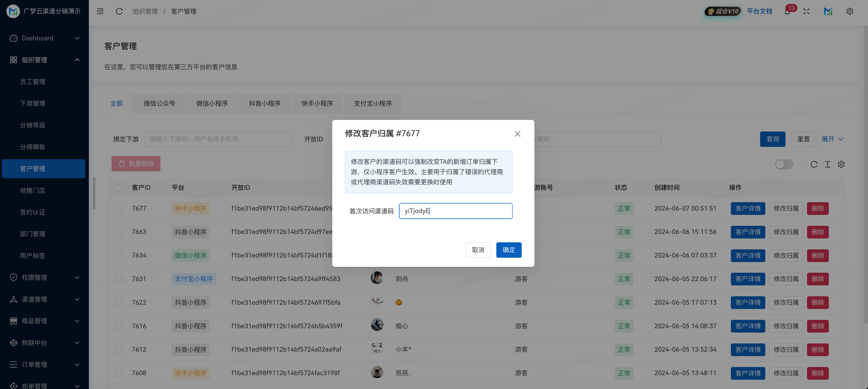Open the settings gear in the top bar
Viewport: 868px width, 389px height.
click(x=850, y=11)
